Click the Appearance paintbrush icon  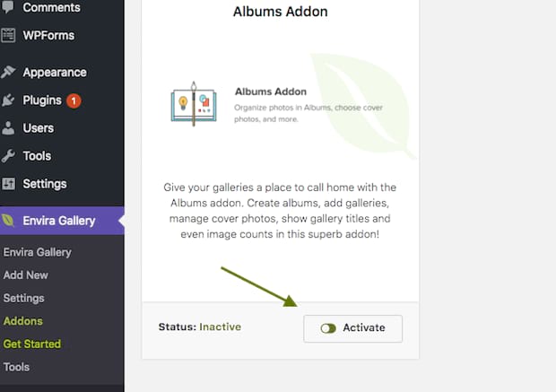coord(9,73)
